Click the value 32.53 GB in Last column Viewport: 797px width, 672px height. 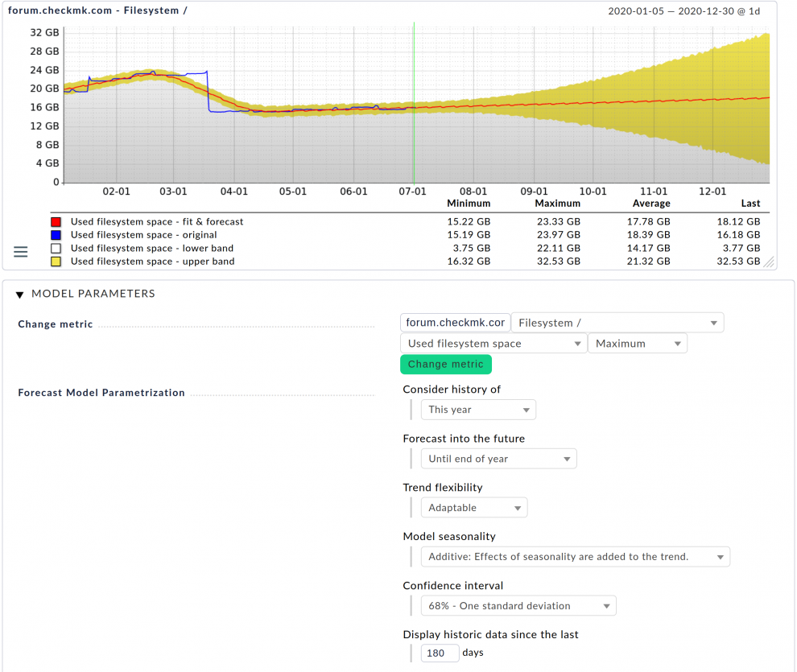point(738,261)
